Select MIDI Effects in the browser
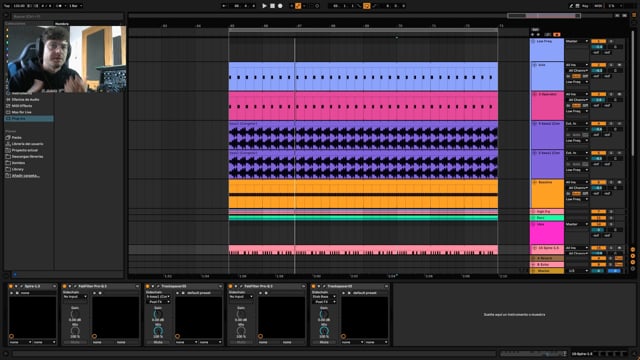Viewport: 640px width, 360px height. [x=22, y=106]
